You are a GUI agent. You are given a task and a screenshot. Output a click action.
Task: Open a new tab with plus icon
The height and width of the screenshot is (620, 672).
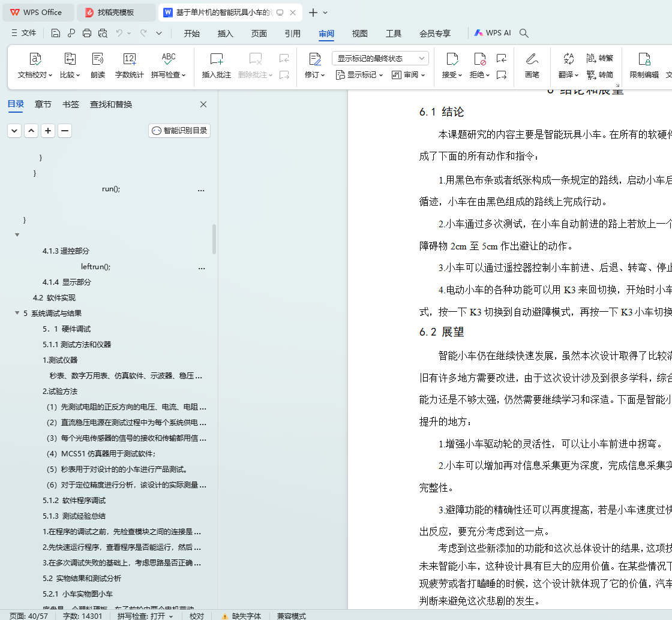click(313, 13)
